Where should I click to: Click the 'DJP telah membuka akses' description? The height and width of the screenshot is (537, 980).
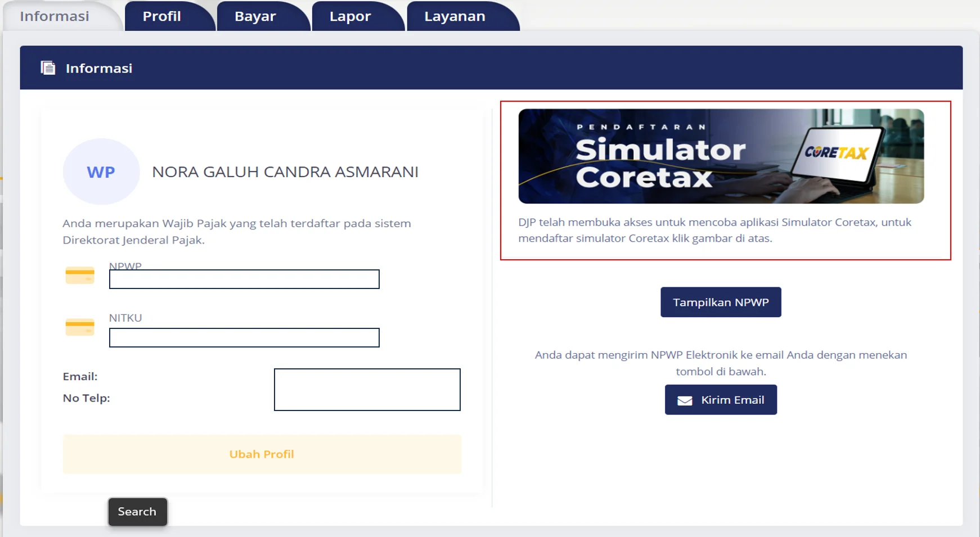[x=714, y=230]
